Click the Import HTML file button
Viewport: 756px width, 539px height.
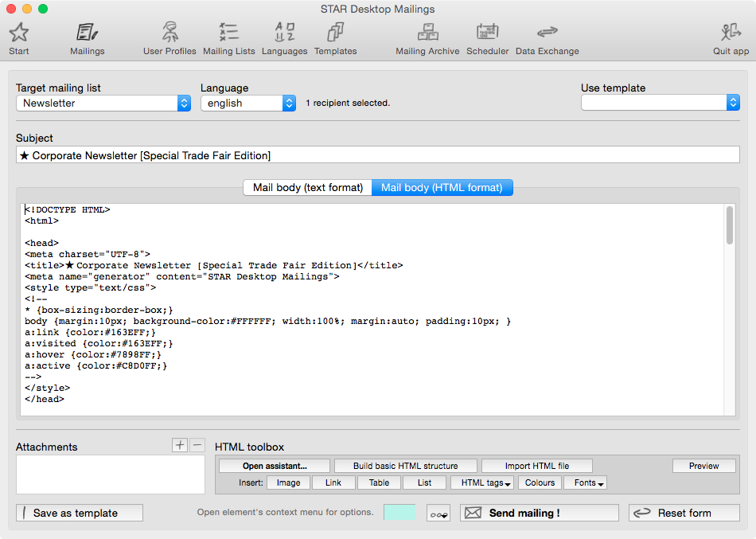pyautogui.click(x=536, y=466)
